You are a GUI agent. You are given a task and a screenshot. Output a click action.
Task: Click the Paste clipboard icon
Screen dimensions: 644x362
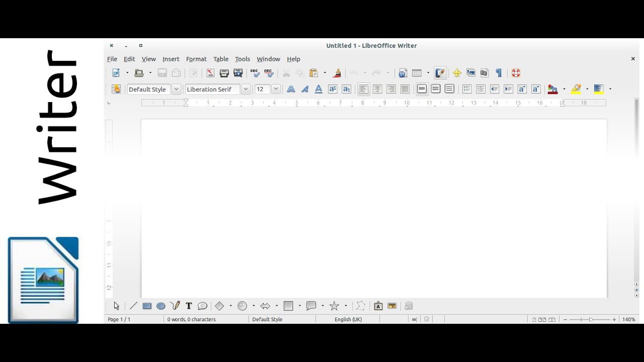click(x=314, y=73)
